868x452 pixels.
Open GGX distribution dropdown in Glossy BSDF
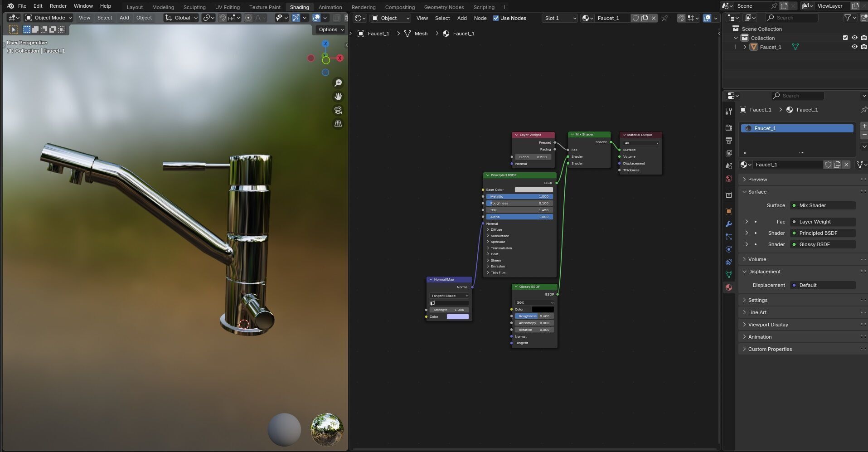click(534, 302)
